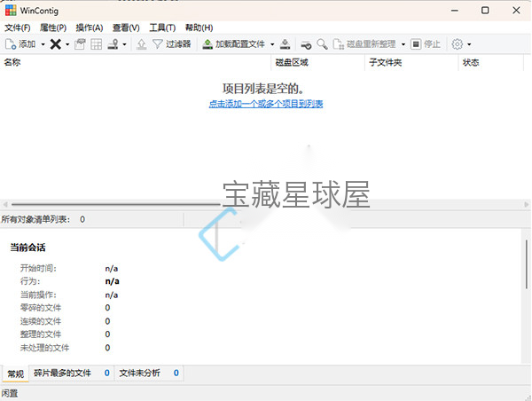The width and height of the screenshot is (532, 401).
Task: Open the 工具(T) menu
Action: click(162, 28)
